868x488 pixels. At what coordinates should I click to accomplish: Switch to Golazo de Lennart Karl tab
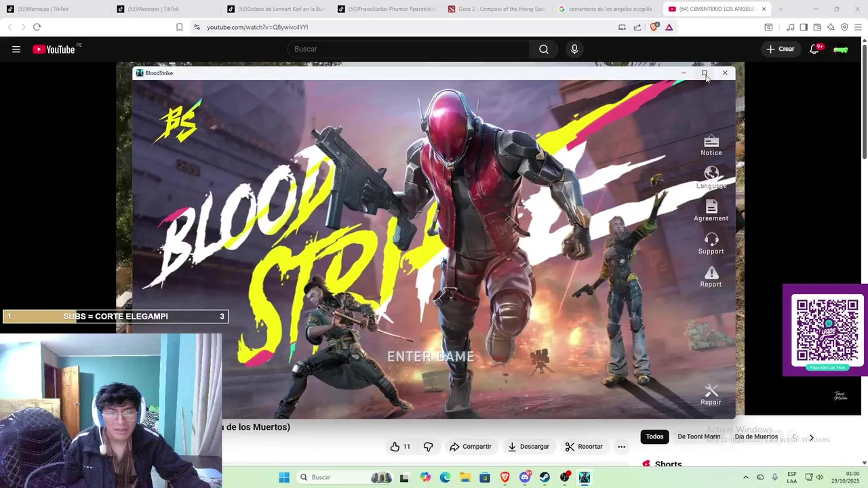(x=277, y=9)
